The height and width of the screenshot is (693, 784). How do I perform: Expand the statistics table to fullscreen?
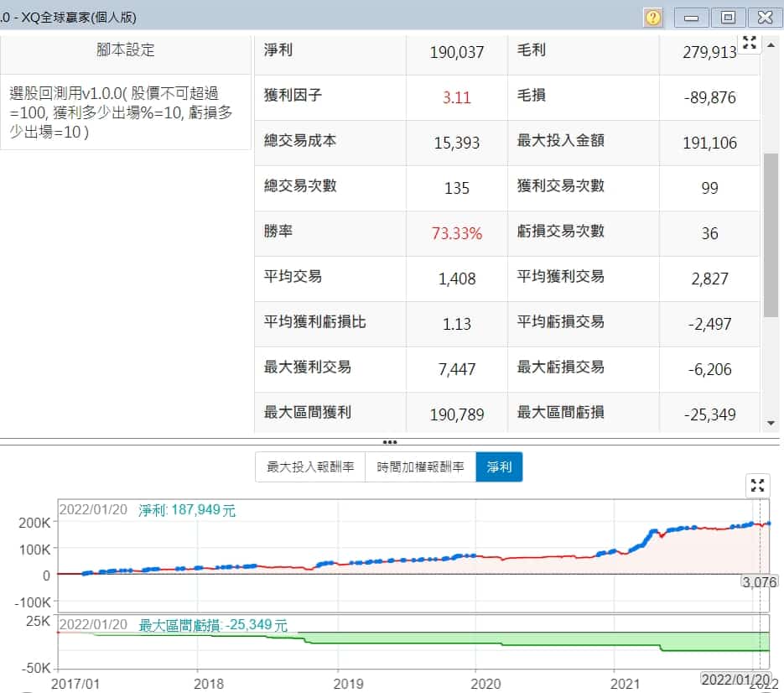pyautogui.click(x=750, y=44)
